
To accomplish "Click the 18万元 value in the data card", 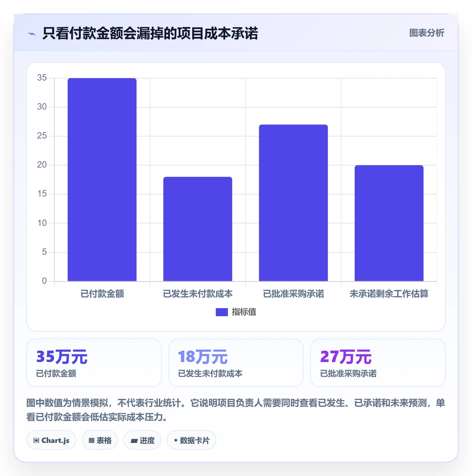I will point(203,357).
